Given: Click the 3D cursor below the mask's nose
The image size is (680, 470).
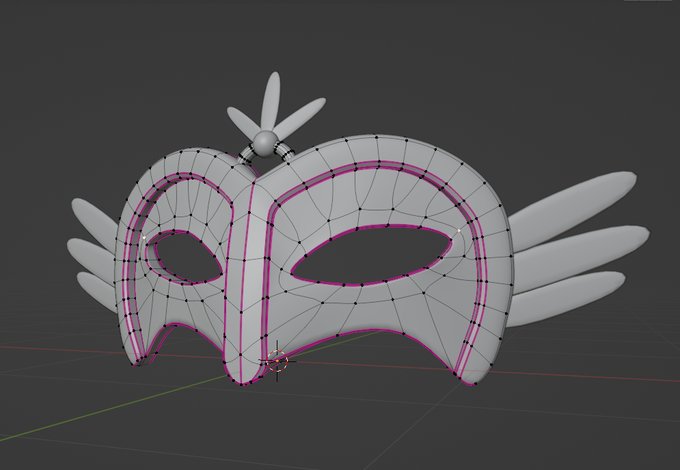Looking at the screenshot, I should pyautogui.click(x=278, y=361).
